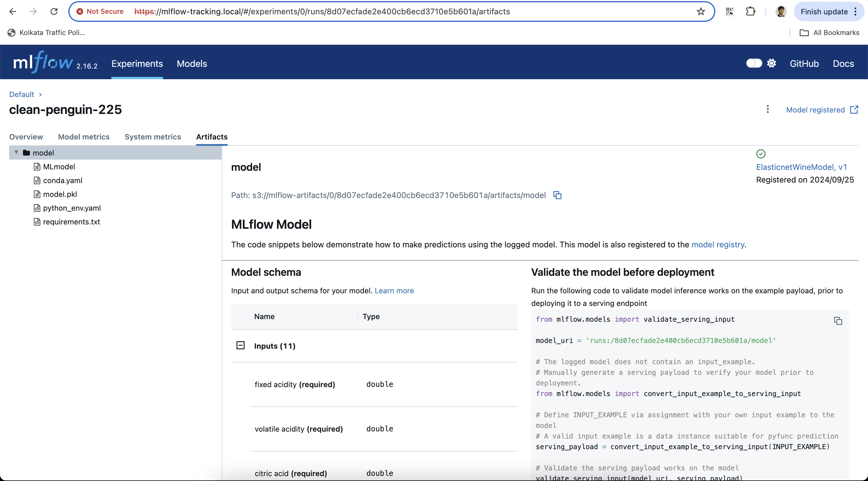Viewport: 868px width, 481px height.
Task: Collapse the model folder tree arrow
Action: click(16, 153)
